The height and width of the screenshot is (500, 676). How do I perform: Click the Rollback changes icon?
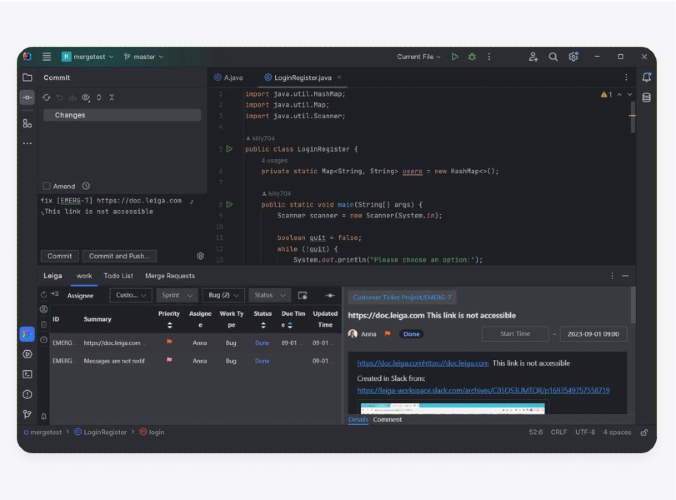point(59,98)
